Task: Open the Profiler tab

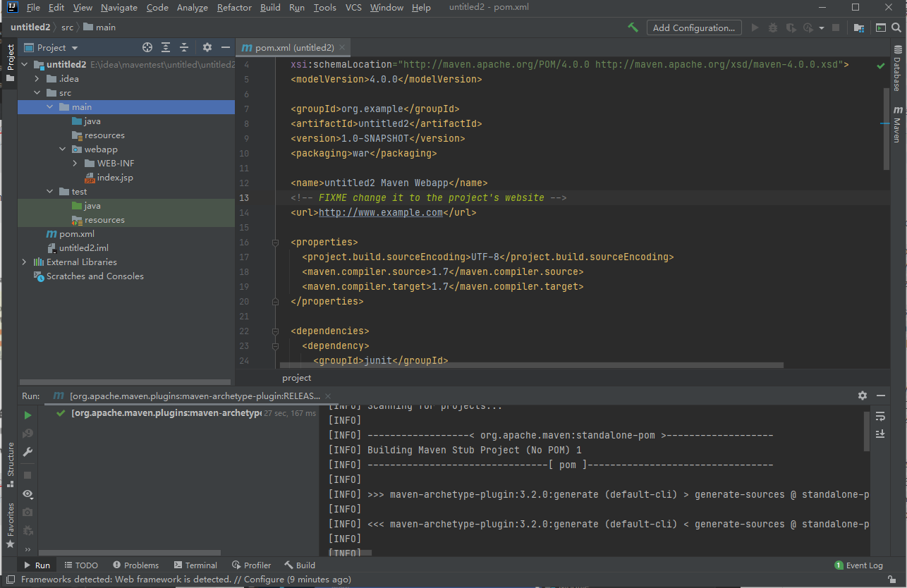Action: pos(251,565)
